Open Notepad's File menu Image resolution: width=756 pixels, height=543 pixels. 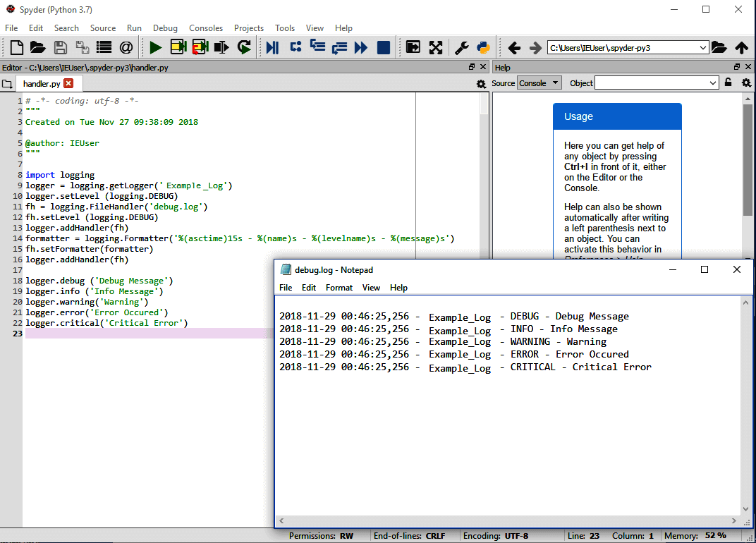[x=286, y=288]
